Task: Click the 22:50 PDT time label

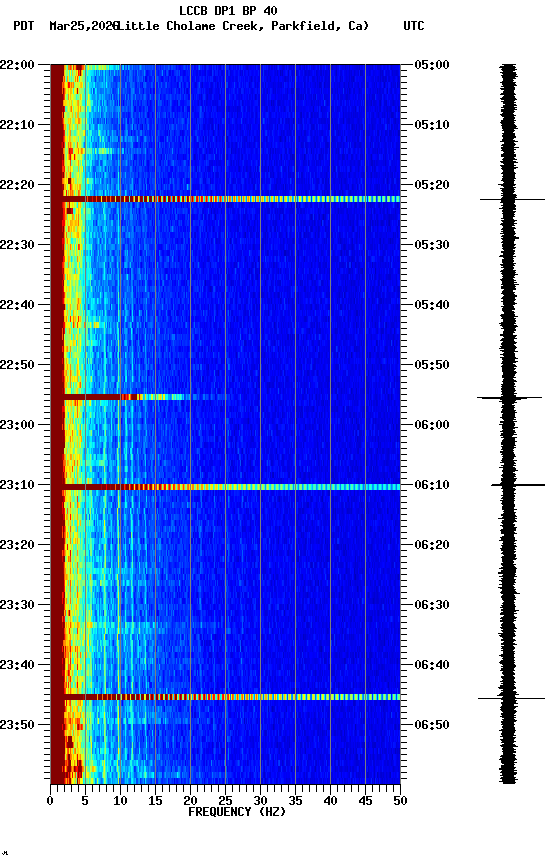Action: pos(17,365)
